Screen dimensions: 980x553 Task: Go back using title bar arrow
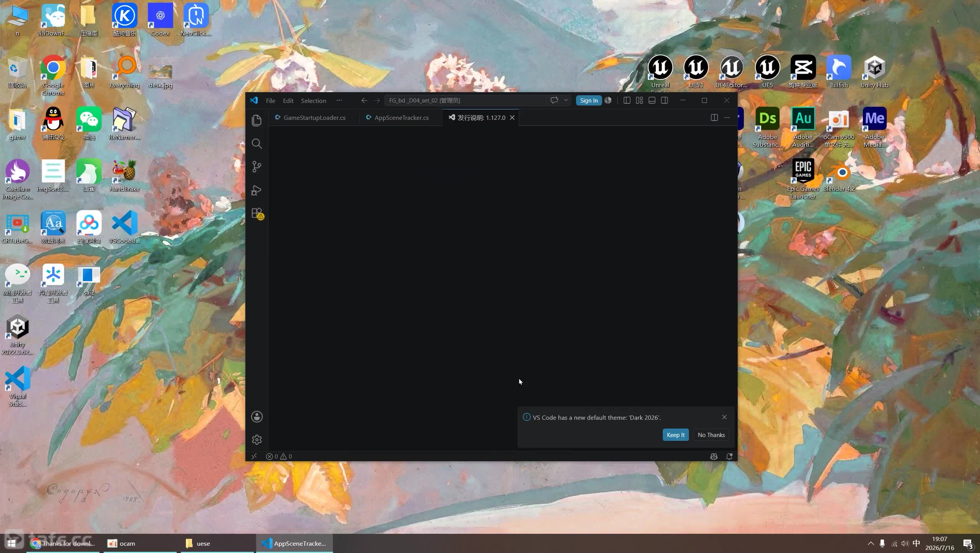pyautogui.click(x=364, y=100)
